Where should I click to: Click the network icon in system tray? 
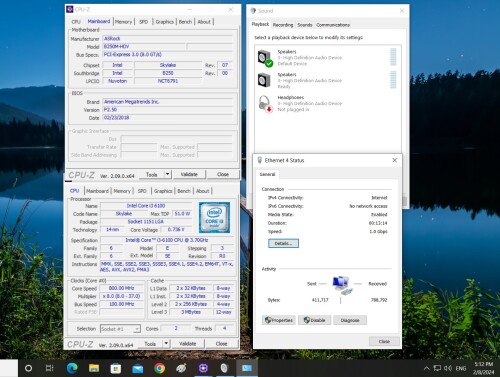437,368
